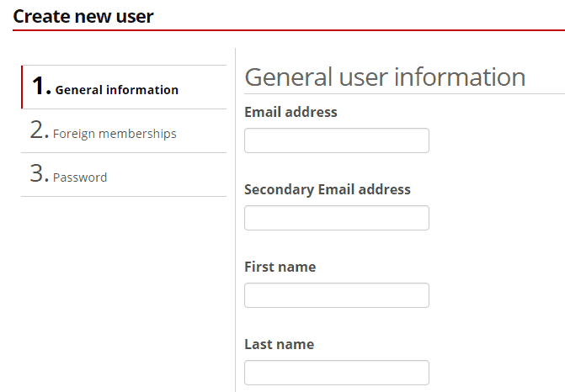565x392 pixels.
Task: Click the Email address label
Action: 290,112
